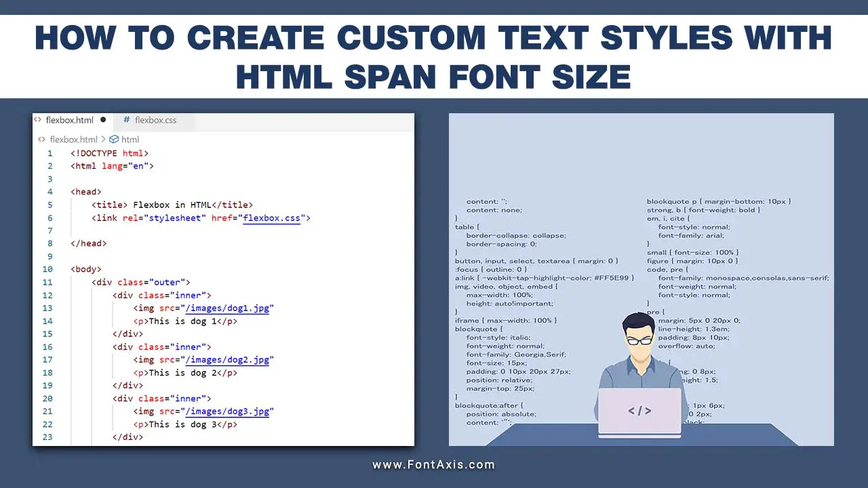Click the breadcrumb chevron separator
This screenshot has height=488, width=868.
103,140
